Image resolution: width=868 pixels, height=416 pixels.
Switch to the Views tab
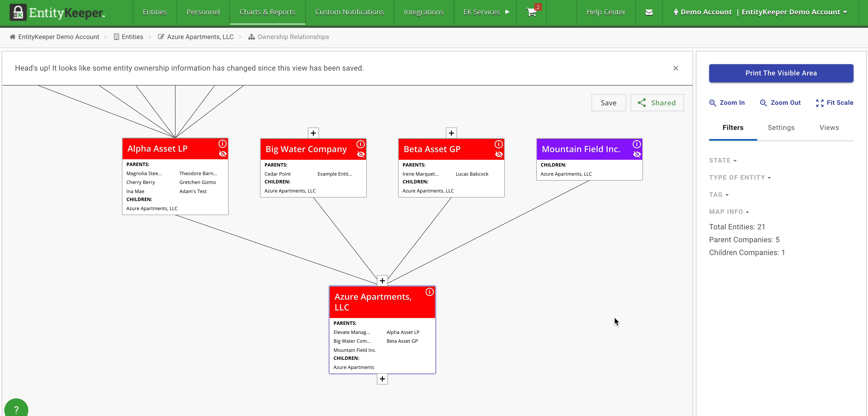coord(829,128)
